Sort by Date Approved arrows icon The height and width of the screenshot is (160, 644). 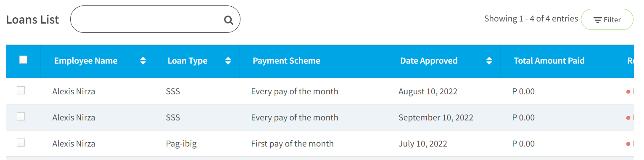tap(489, 61)
